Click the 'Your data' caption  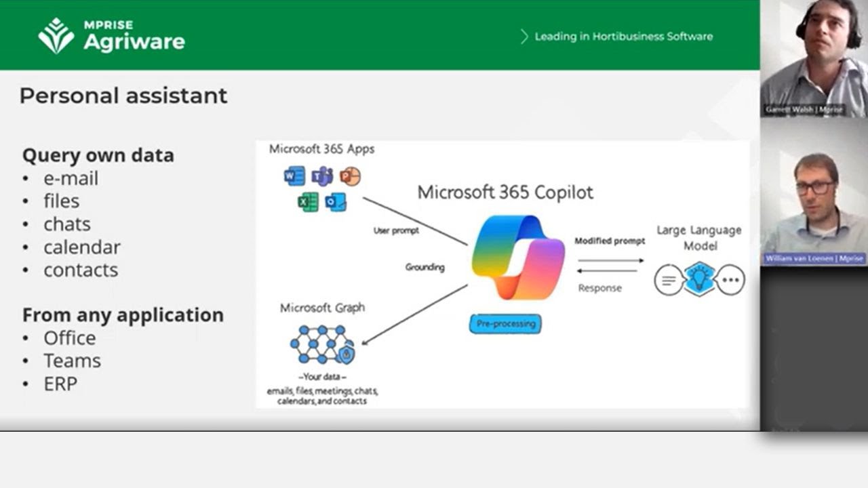[322, 377]
